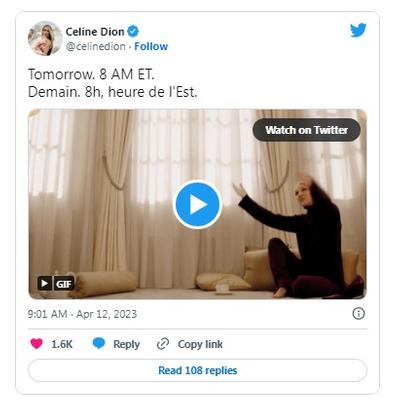The width and height of the screenshot is (400, 407).
Task: Open the @celinedion handle link
Action: (96, 46)
